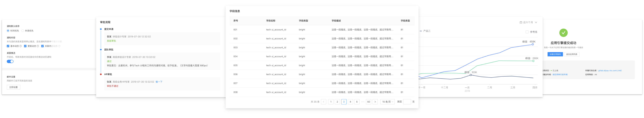Open the gitlab.alipay-inc.com:LinkE link
Image resolution: width=644 pixels, height=118 pixels.
(610, 71)
